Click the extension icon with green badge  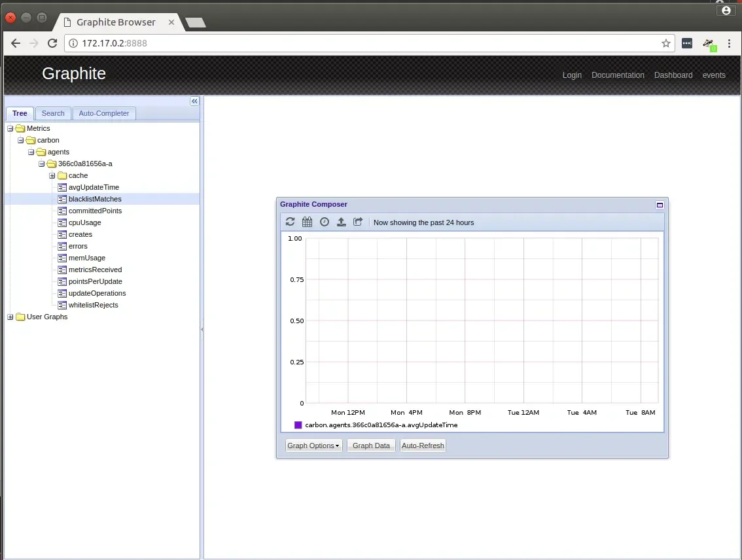tap(709, 44)
